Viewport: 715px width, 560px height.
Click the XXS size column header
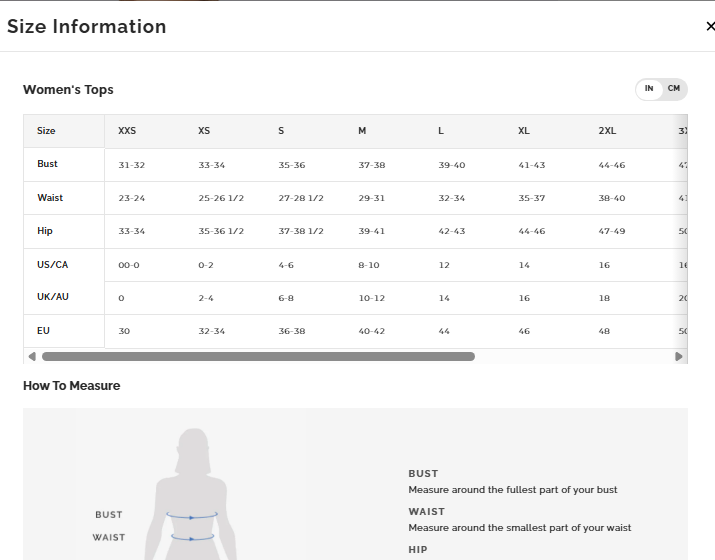click(x=127, y=131)
